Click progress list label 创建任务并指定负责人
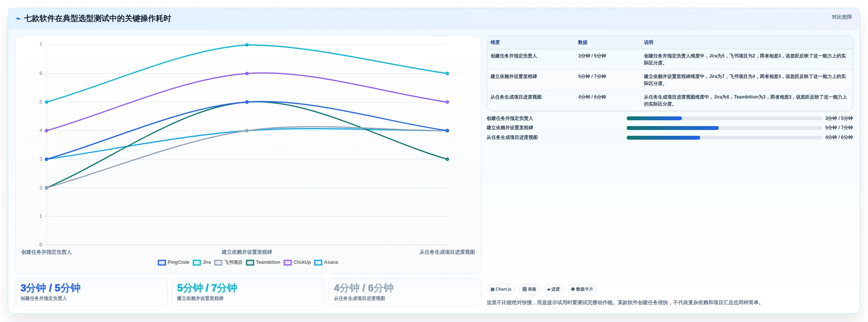868x322 pixels. pos(510,118)
